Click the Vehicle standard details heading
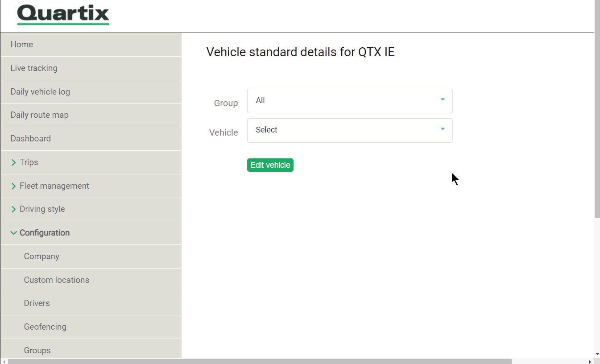Viewport: 600px width, 364px height. click(x=301, y=52)
